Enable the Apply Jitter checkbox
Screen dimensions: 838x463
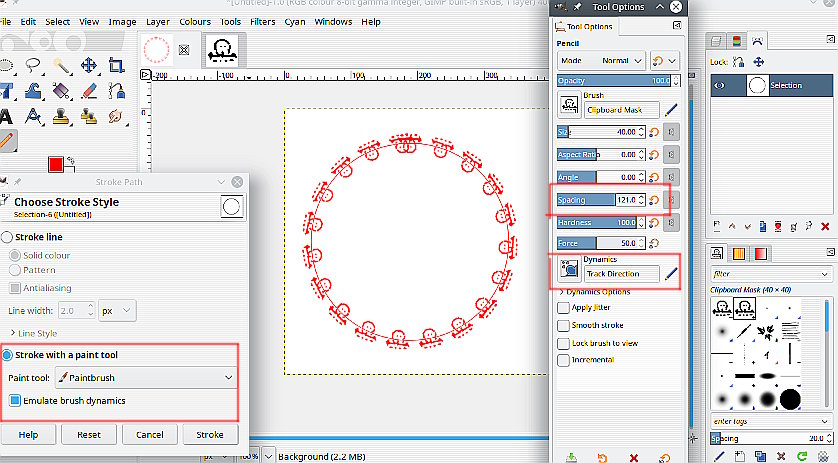pyautogui.click(x=563, y=308)
